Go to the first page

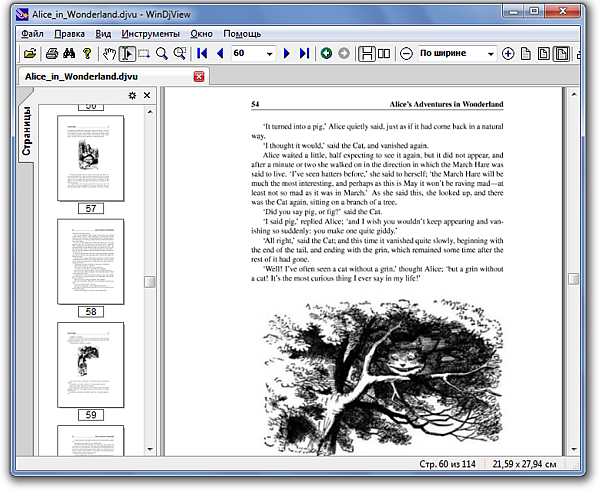203,53
